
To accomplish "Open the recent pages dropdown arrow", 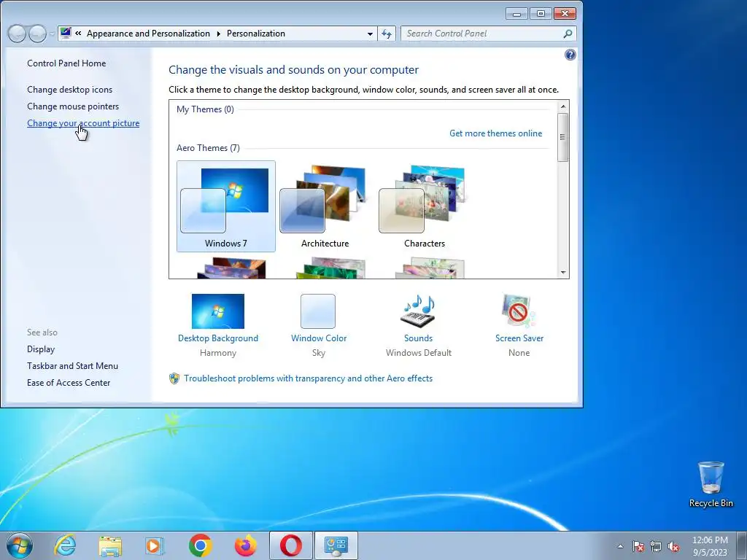I will tap(52, 34).
